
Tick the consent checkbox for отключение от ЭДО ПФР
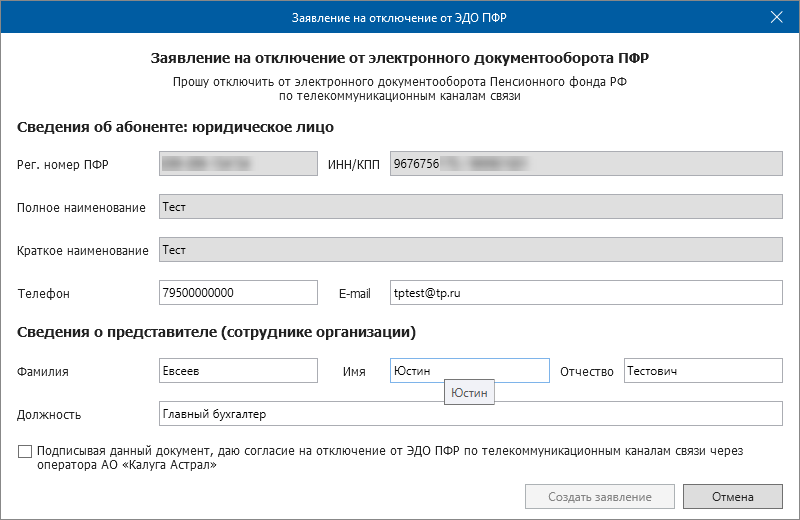25,452
